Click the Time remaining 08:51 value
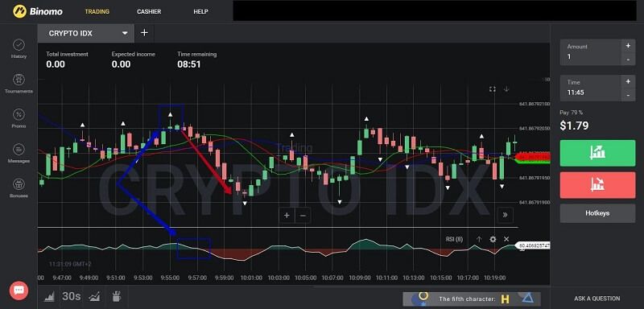 coord(189,64)
